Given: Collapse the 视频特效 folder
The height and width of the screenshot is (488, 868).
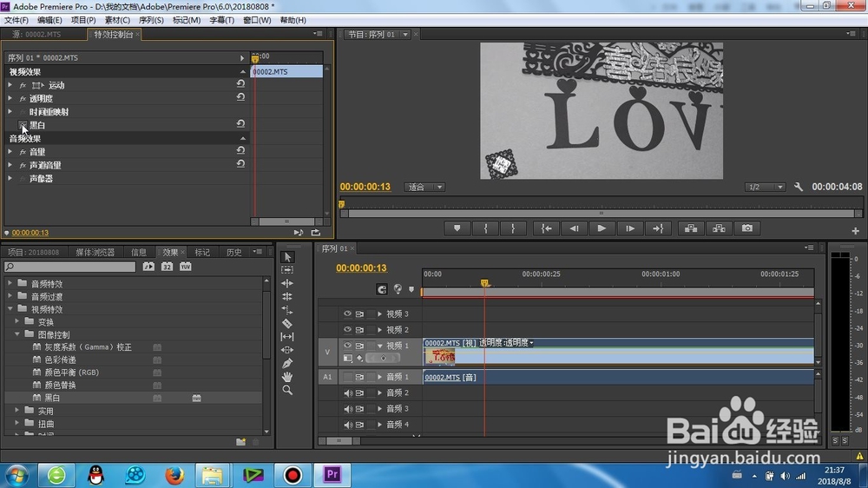Looking at the screenshot, I should point(10,308).
